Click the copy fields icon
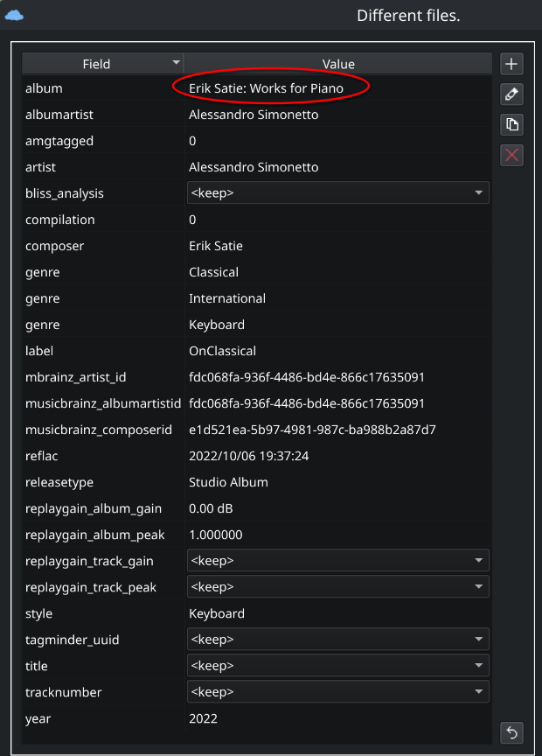 click(511, 124)
